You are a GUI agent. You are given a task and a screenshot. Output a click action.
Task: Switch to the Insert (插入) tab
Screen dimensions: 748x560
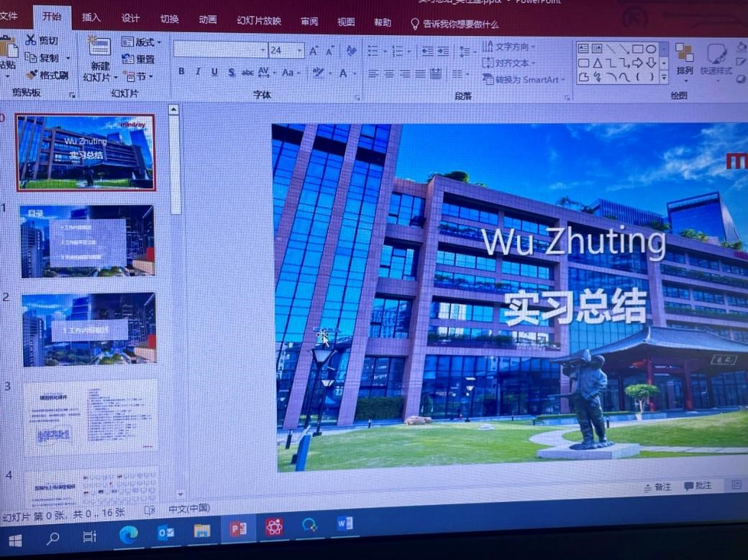pos(91,18)
